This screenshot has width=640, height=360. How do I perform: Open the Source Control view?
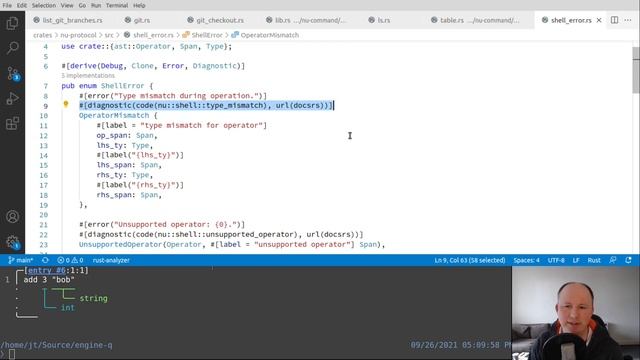(x=12, y=73)
